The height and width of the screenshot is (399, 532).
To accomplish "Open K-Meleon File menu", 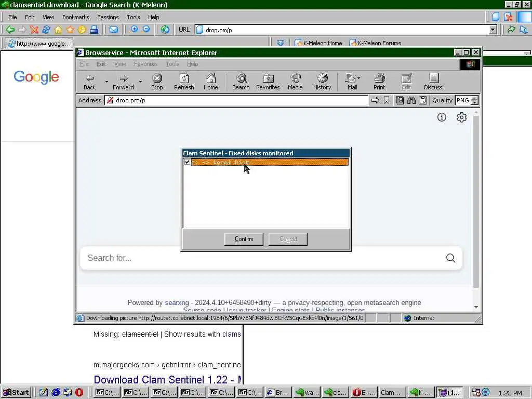I will 12,17.
